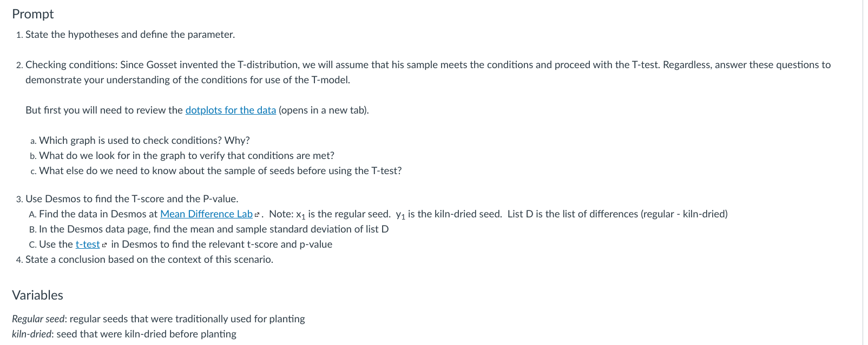868x345 pixels.
Task: Click the 'List D is the list of differences' note
Action: pyautogui.click(x=617, y=214)
